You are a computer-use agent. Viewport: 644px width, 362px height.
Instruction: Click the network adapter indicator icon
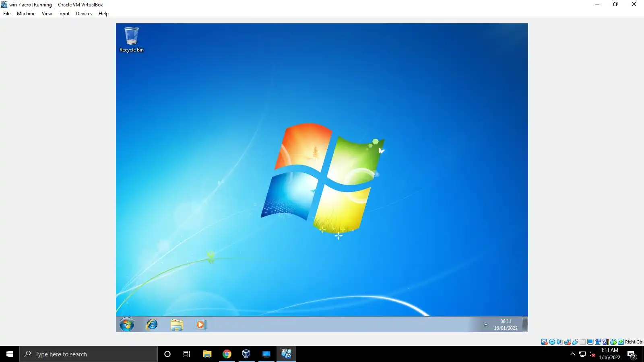[567, 342]
